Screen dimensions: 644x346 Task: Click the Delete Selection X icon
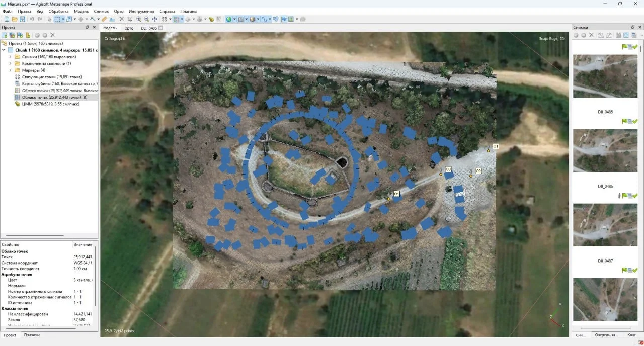click(121, 19)
